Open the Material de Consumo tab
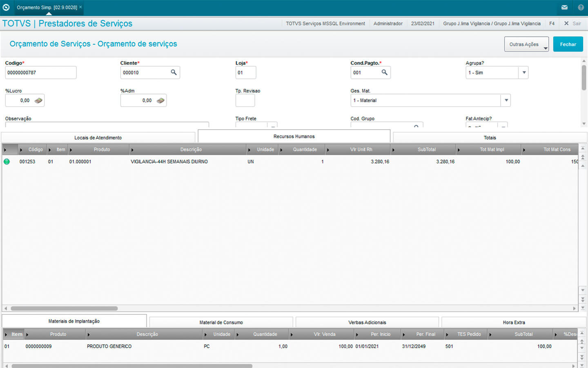 tap(221, 323)
